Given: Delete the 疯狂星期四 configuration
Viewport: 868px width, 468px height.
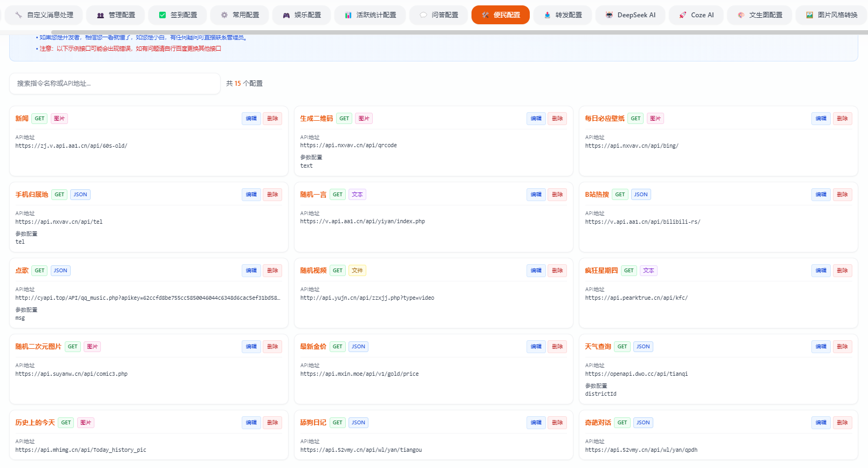Looking at the screenshot, I should point(842,271).
